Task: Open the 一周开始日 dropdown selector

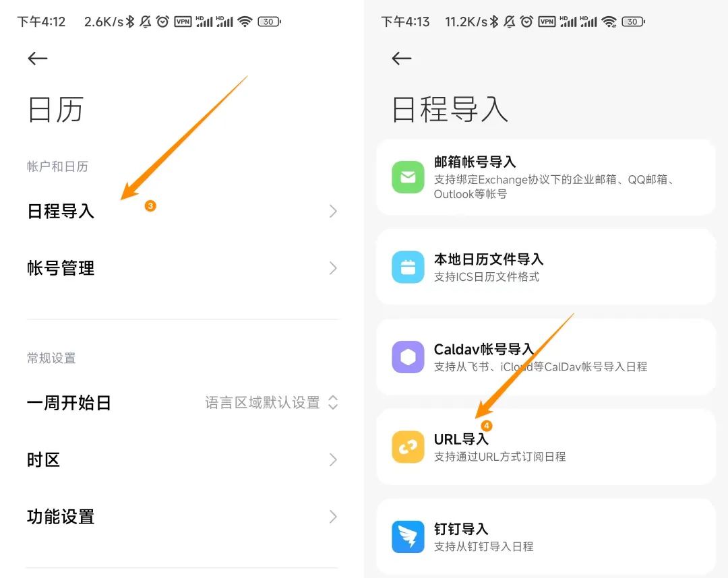Action: (x=332, y=403)
